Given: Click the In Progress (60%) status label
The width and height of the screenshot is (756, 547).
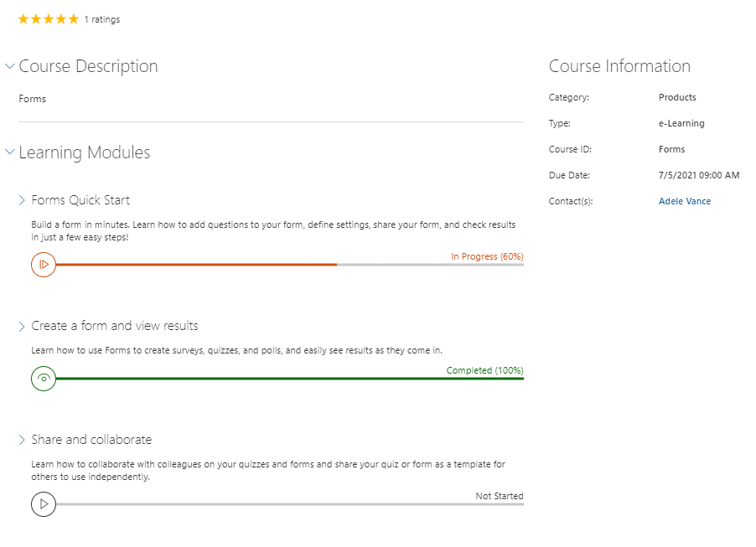Looking at the screenshot, I should click(486, 256).
